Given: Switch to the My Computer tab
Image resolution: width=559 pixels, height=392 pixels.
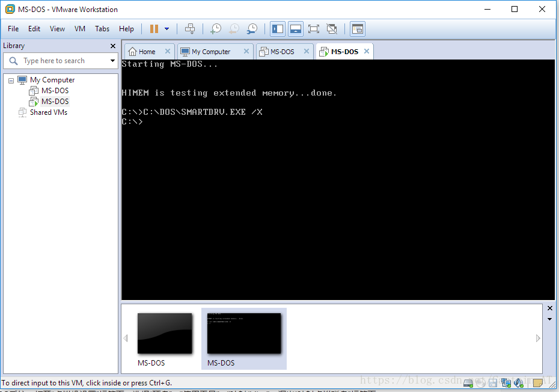Looking at the screenshot, I should pyautogui.click(x=211, y=52).
